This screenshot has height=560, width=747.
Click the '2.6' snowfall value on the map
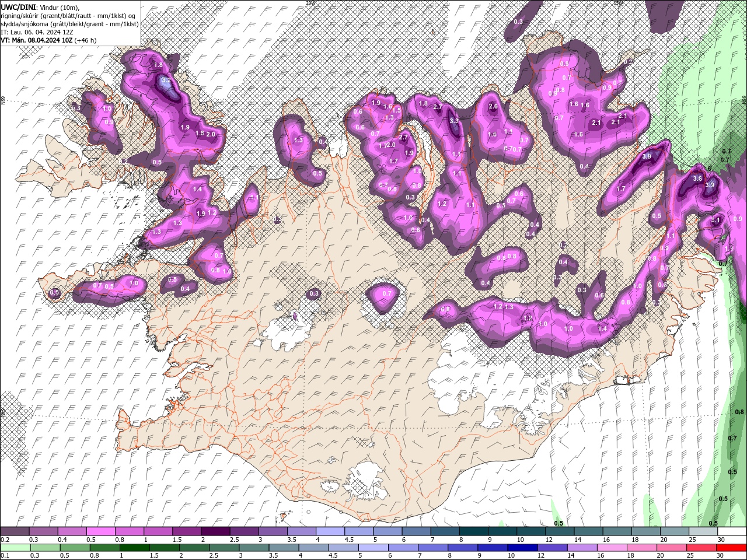(493, 106)
